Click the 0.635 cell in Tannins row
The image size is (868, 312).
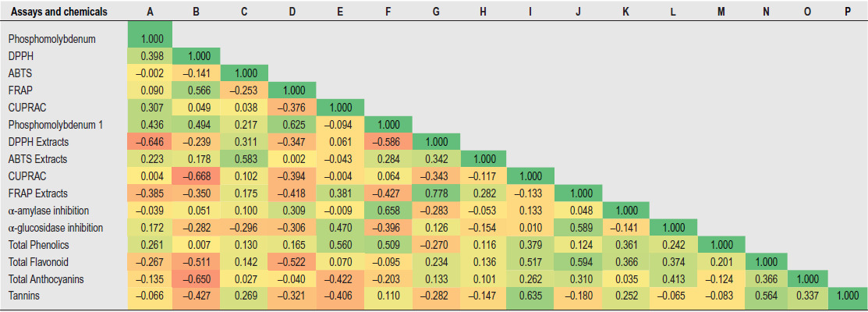531,296
